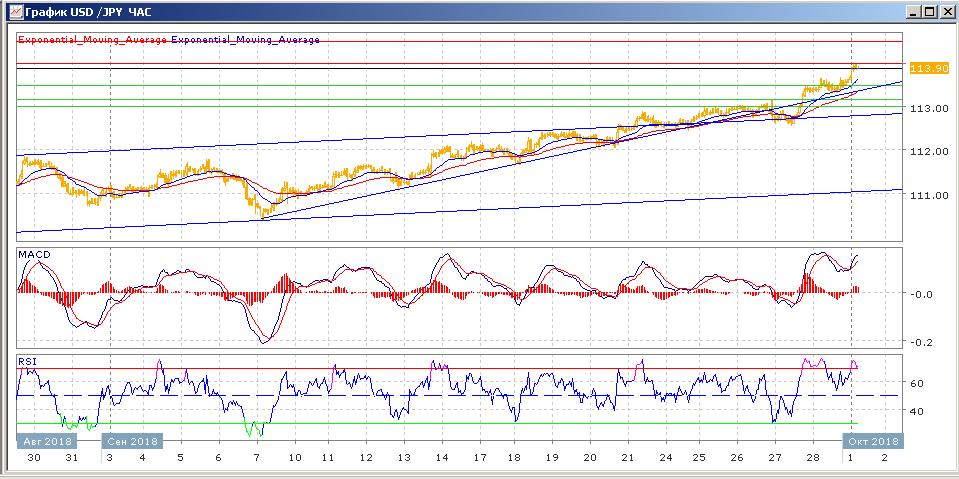Click date label 7 on the time axis
The height and width of the screenshot is (479, 959).
(257, 458)
